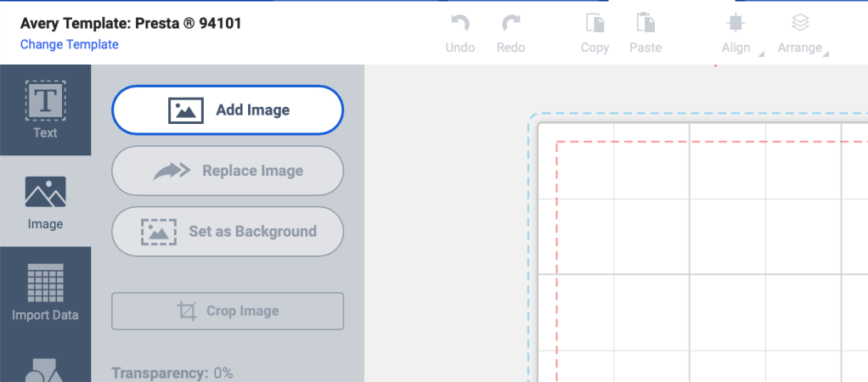The width and height of the screenshot is (868, 382).
Task: Follow the Change Template link
Action: [70, 44]
